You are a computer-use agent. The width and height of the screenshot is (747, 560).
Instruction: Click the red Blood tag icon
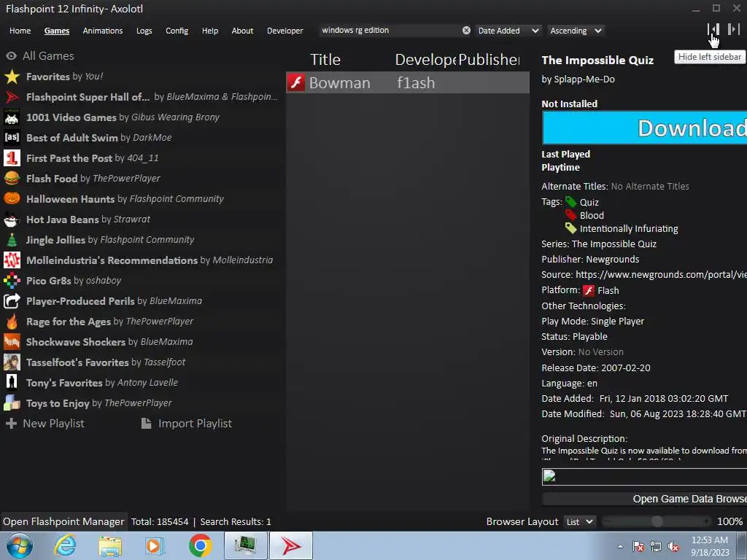pos(570,215)
